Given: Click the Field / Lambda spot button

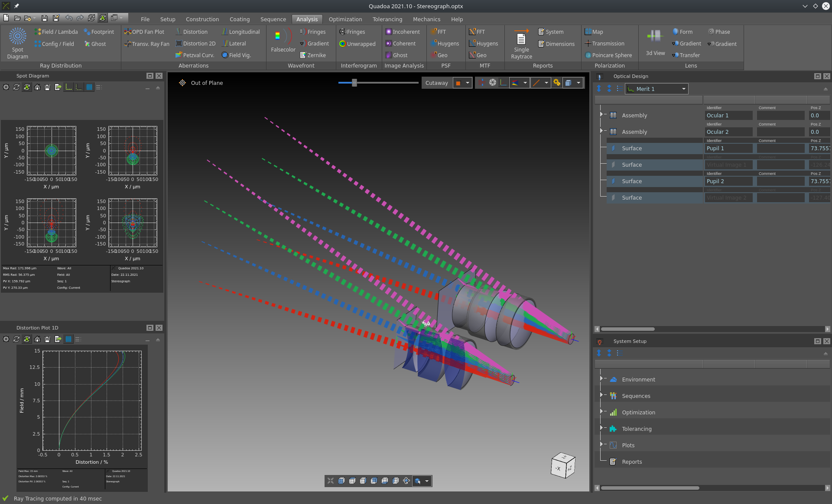Looking at the screenshot, I should [x=56, y=32].
